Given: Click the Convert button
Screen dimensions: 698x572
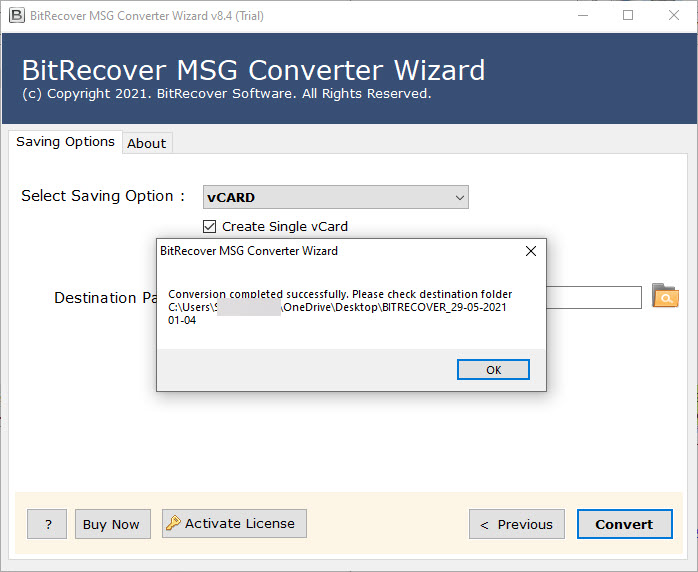Looking at the screenshot, I should point(625,524).
